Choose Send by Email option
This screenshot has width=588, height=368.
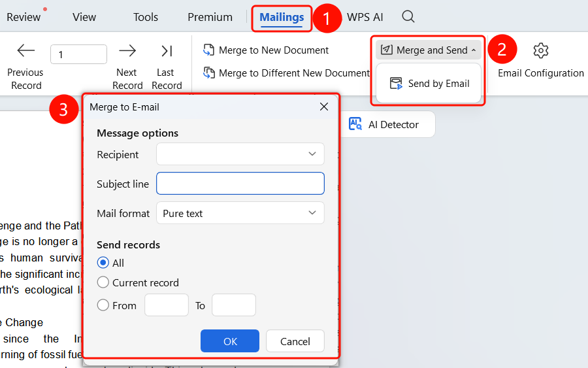tap(429, 83)
